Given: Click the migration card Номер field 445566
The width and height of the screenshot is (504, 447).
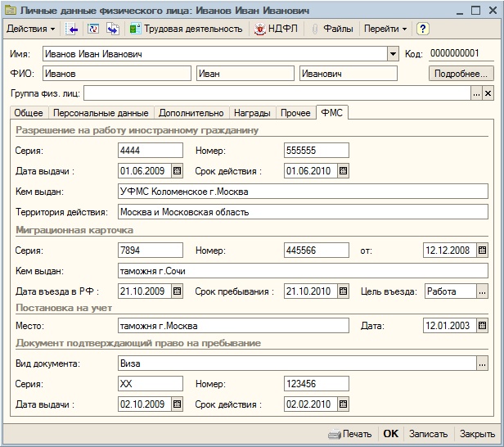Looking at the screenshot, I should click(x=317, y=251).
